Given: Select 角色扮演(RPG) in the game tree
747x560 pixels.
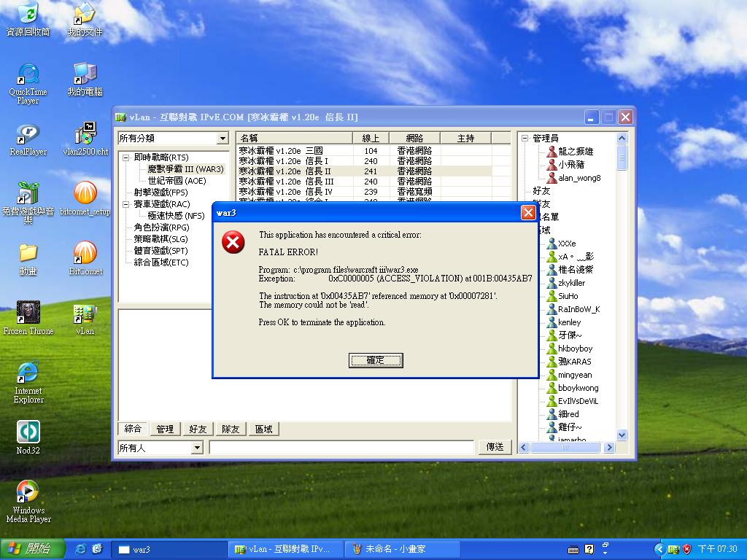Looking at the screenshot, I should tap(161, 227).
